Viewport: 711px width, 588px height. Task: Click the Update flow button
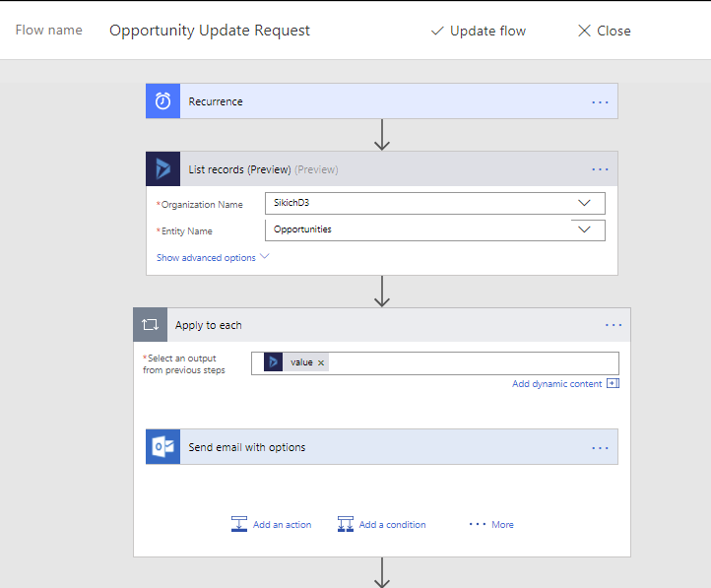click(479, 31)
